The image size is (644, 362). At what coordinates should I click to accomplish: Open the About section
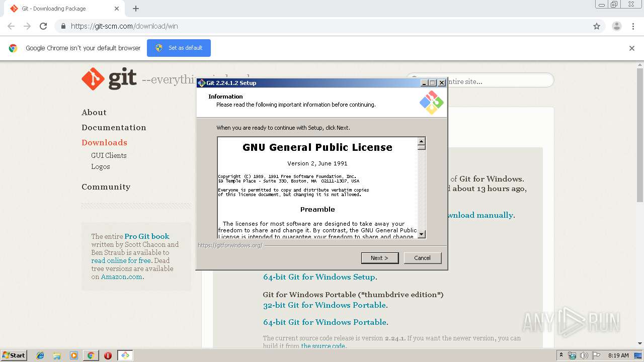pos(94,113)
